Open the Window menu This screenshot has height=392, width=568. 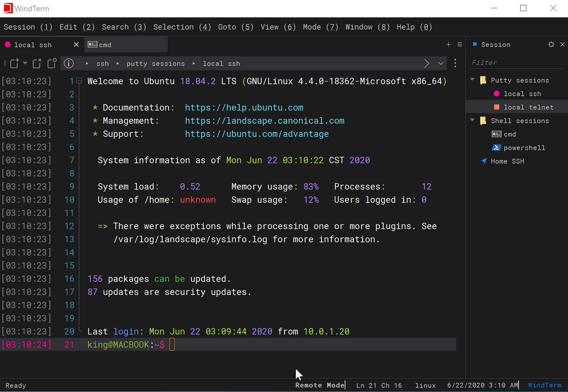click(x=368, y=27)
